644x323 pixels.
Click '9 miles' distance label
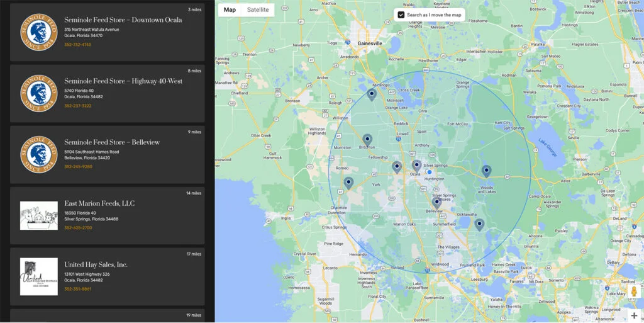pos(195,132)
